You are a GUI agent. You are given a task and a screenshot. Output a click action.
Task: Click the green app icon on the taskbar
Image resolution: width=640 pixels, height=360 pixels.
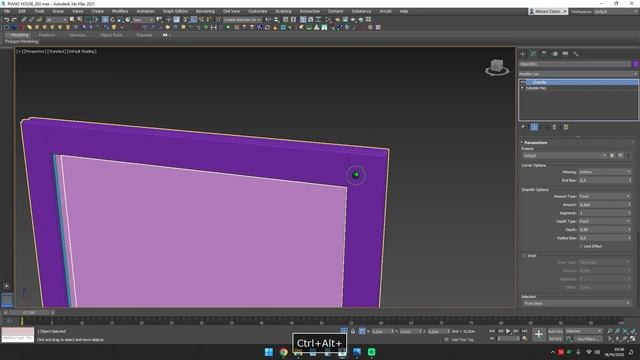point(371,352)
